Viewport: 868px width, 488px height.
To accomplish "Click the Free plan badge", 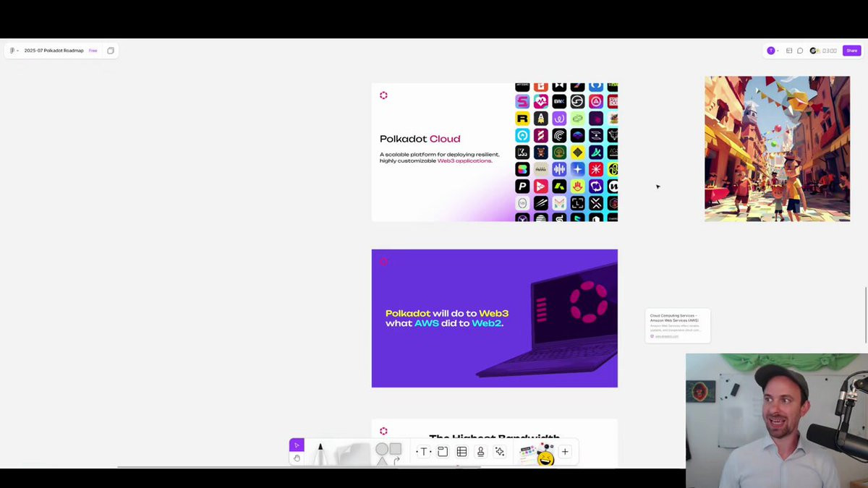I will 93,51.
